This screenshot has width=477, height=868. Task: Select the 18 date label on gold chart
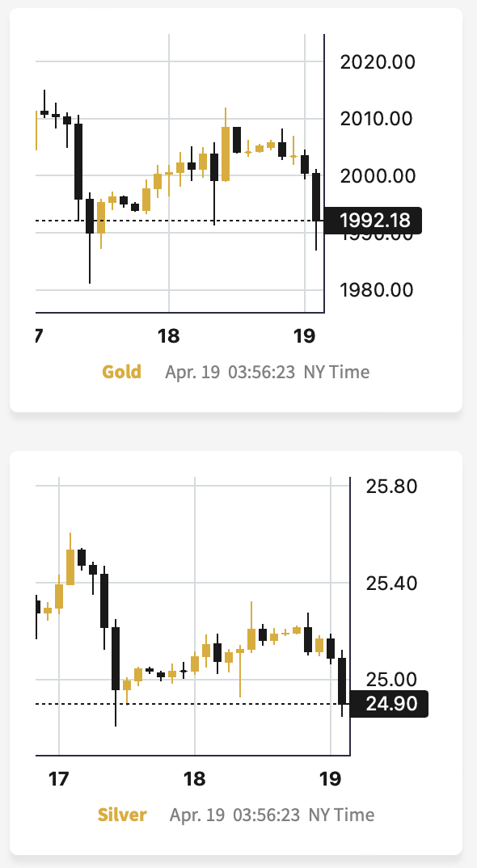(168, 336)
